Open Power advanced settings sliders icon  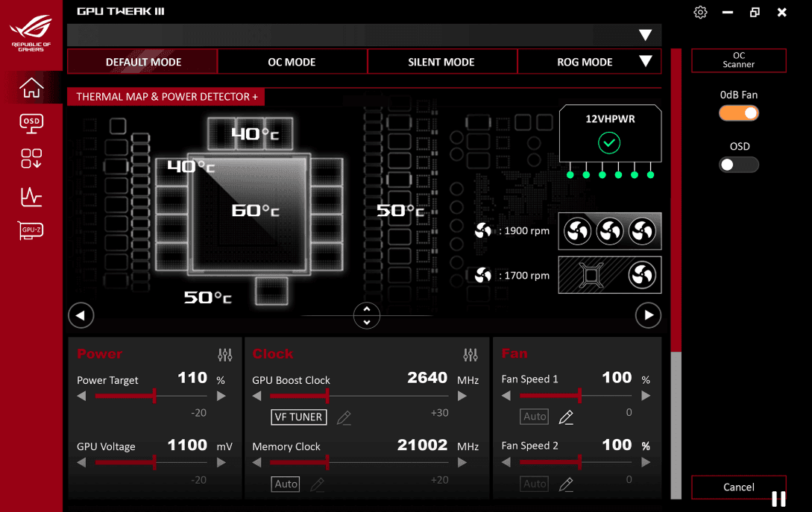(224, 355)
